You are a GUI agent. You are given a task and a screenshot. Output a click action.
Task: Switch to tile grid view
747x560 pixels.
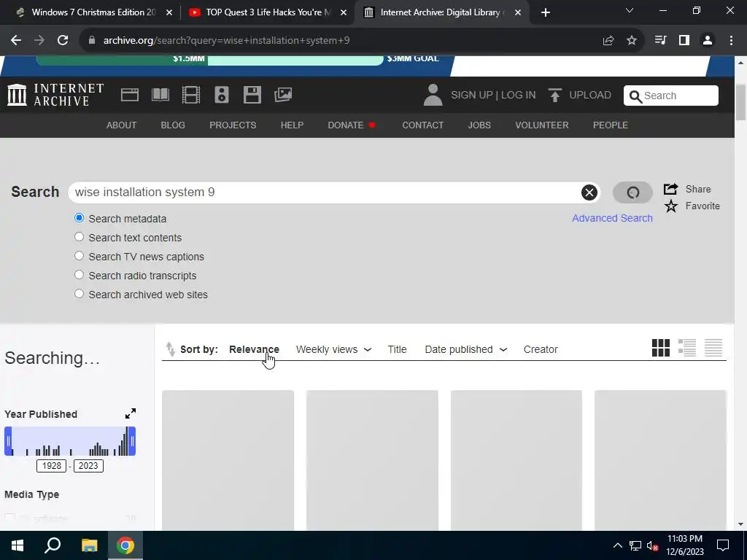pyautogui.click(x=661, y=348)
